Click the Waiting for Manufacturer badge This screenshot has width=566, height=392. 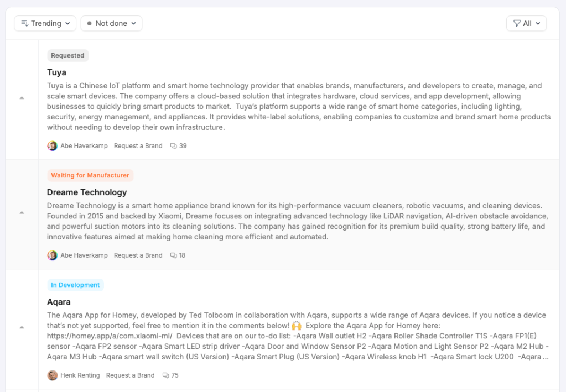[x=90, y=175]
